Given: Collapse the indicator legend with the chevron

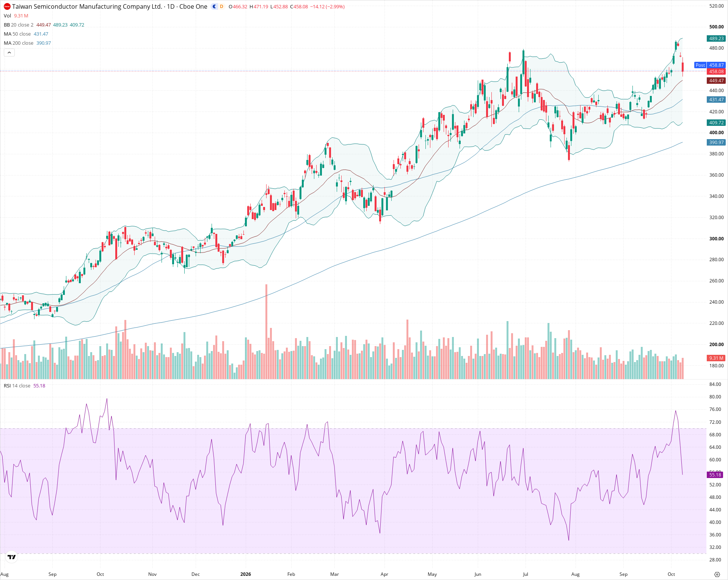Looking at the screenshot, I should tap(9, 53).
